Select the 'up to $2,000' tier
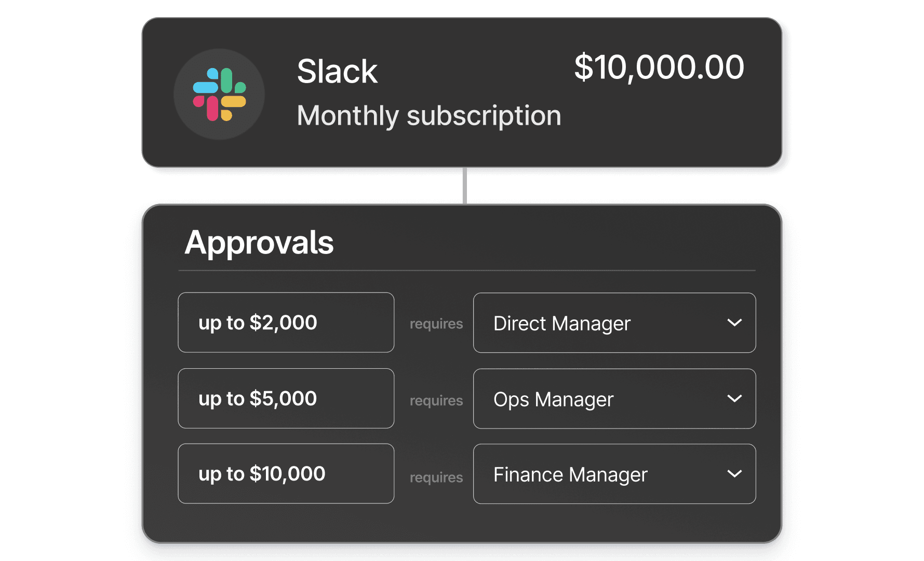 286,323
